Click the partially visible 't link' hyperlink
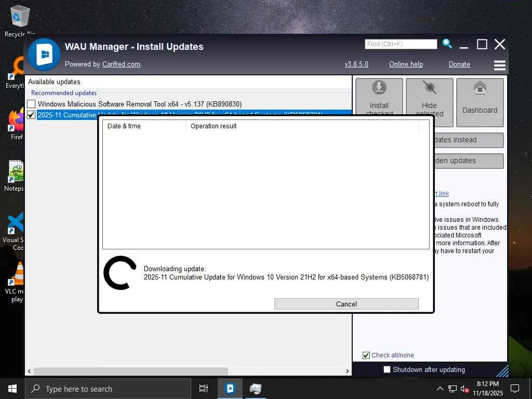 (x=442, y=194)
